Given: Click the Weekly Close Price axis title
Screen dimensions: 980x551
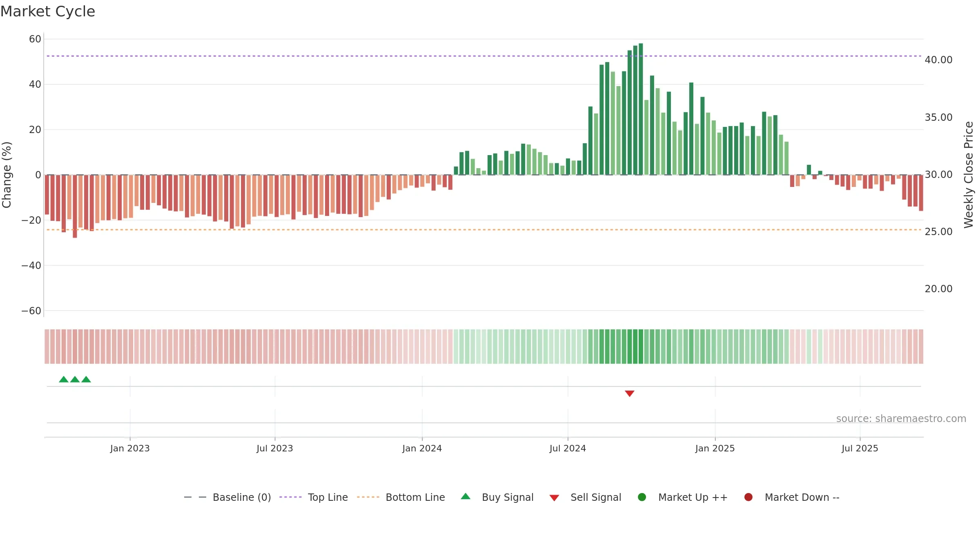Looking at the screenshot, I should click(x=969, y=175).
